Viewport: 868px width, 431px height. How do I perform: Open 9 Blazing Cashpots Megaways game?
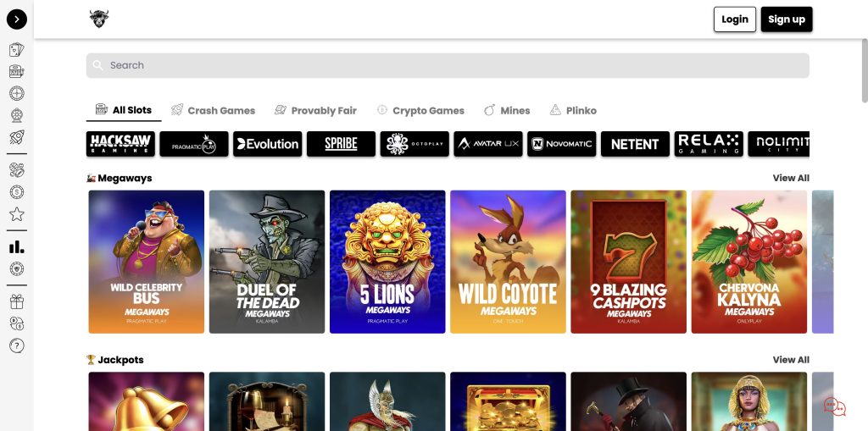click(628, 262)
